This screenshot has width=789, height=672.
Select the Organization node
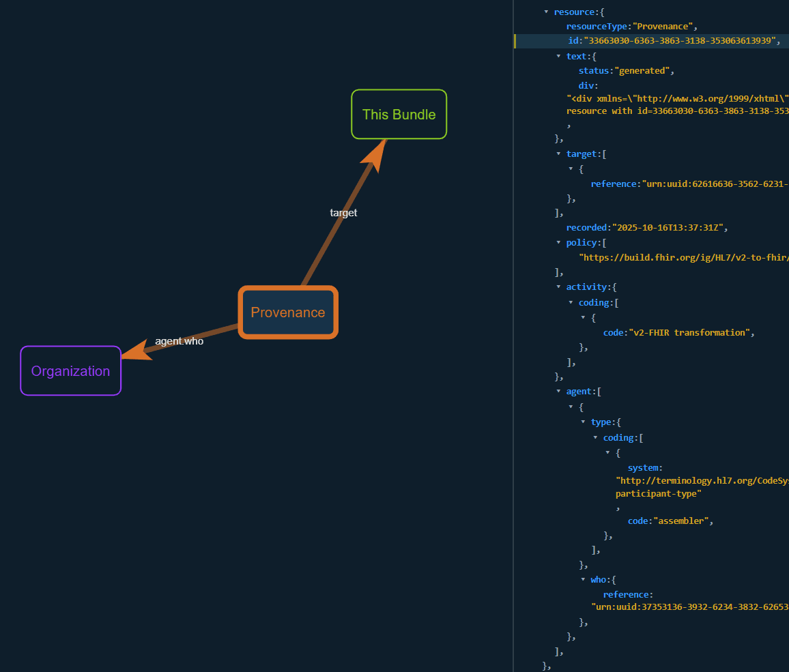click(x=71, y=370)
